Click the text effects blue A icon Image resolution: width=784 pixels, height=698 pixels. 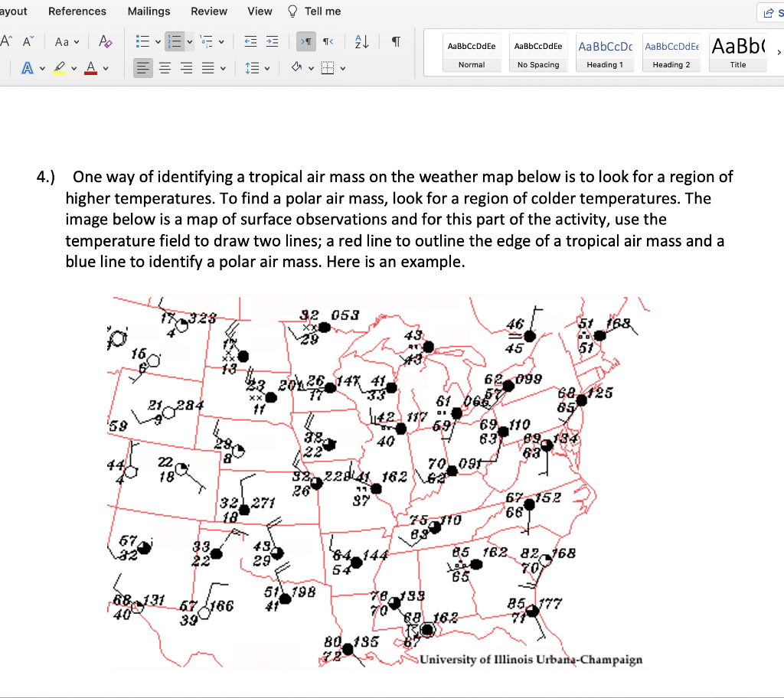pyautogui.click(x=28, y=68)
